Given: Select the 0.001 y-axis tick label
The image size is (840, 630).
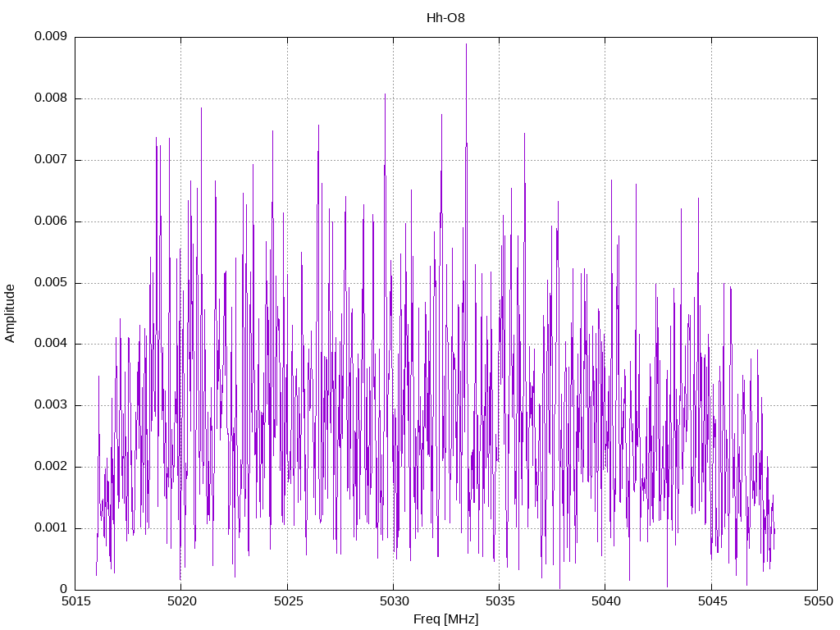Looking at the screenshot, I should [51, 528].
